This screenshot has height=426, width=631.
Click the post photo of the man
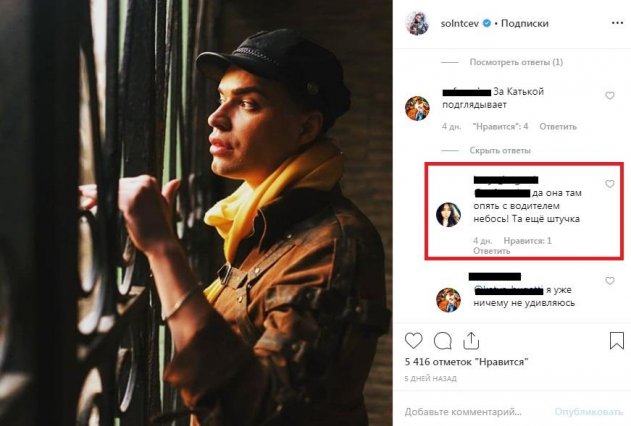coord(196,213)
